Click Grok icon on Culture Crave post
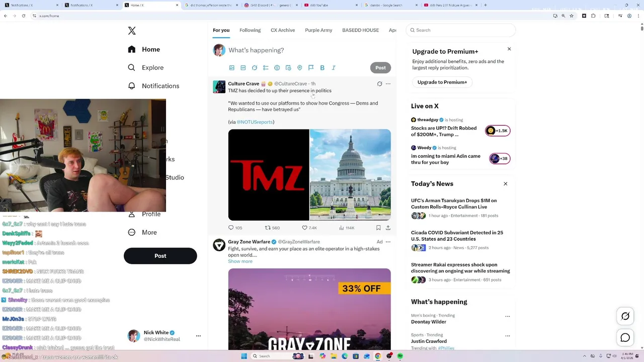The height and width of the screenshot is (362, 644). (x=380, y=84)
